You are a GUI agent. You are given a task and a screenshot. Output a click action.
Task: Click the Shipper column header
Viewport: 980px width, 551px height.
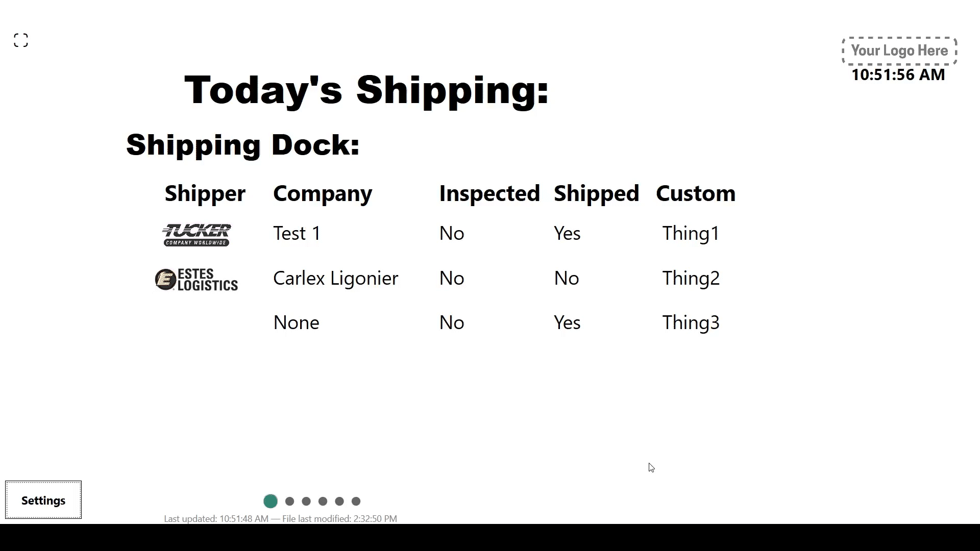click(x=205, y=193)
